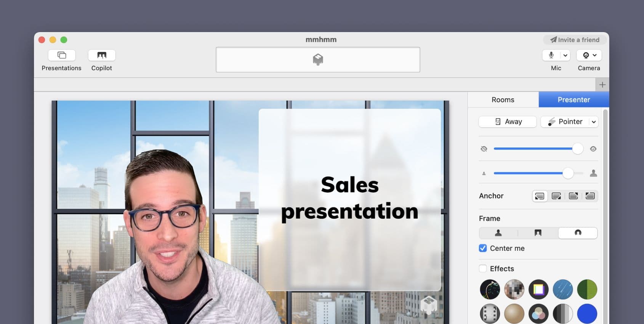
Task: Click the Away button
Action: 508,122
